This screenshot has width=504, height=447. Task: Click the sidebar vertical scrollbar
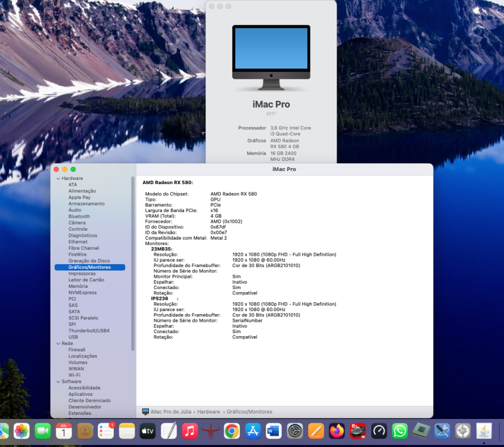[133, 263]
